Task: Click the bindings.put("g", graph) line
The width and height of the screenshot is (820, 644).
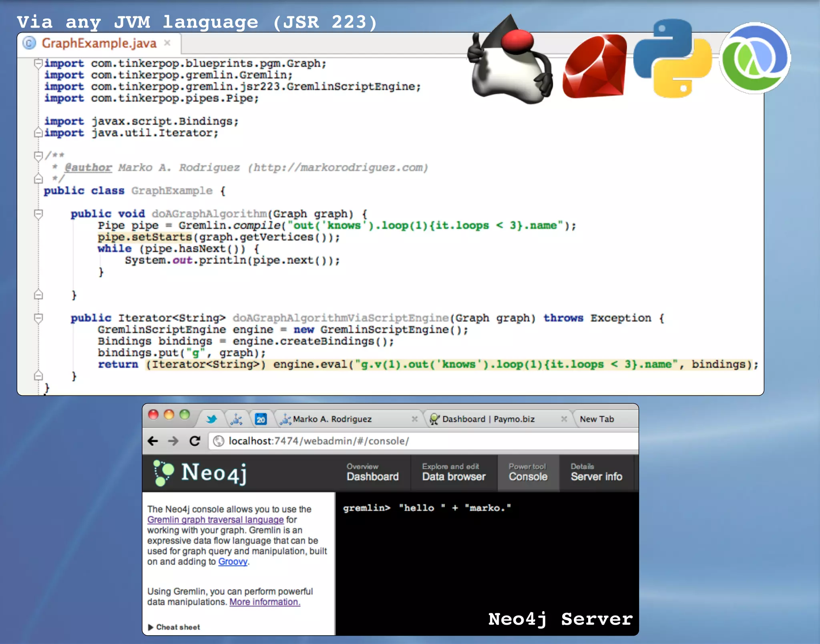Action: [181, 353]
